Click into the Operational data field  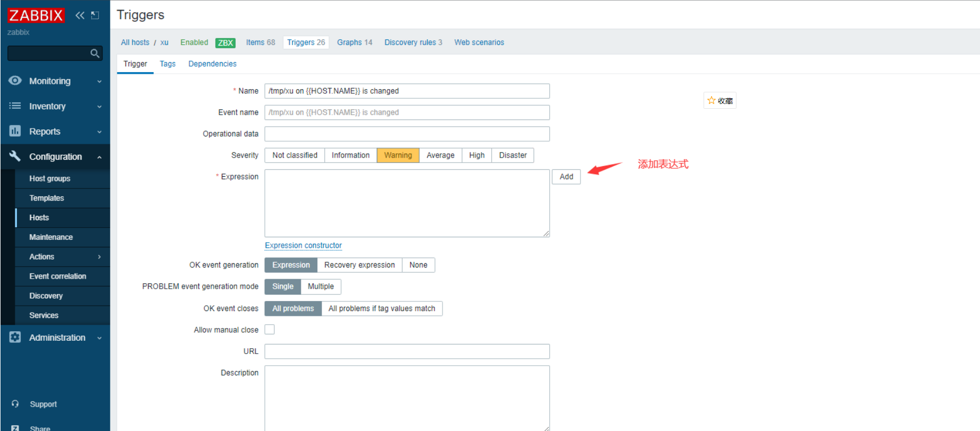tap(407, 134)
